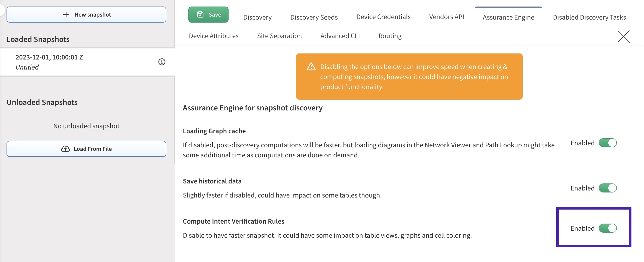Toggle Compute Intent Verification Rules switch

coord(607,228)
